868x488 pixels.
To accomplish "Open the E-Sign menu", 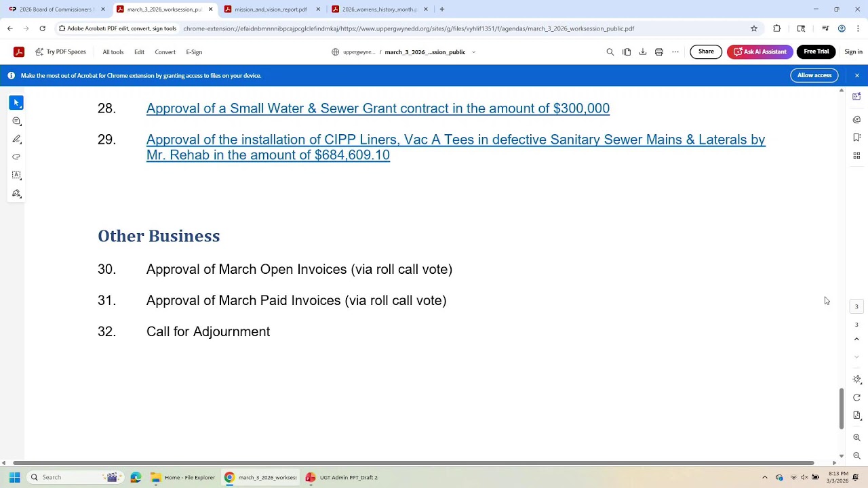I will click(194, 52).
